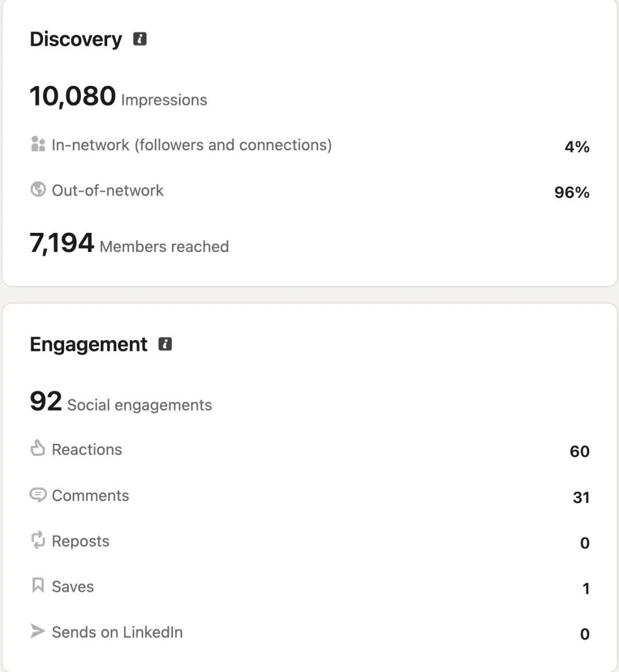
Task: Click the Saves bookmark icon
Action: (38, 585)
